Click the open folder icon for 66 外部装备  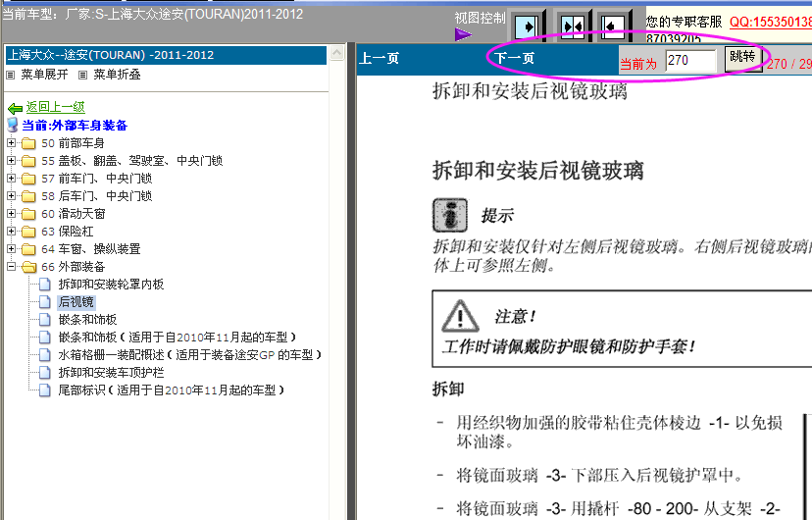pos(29,267)
